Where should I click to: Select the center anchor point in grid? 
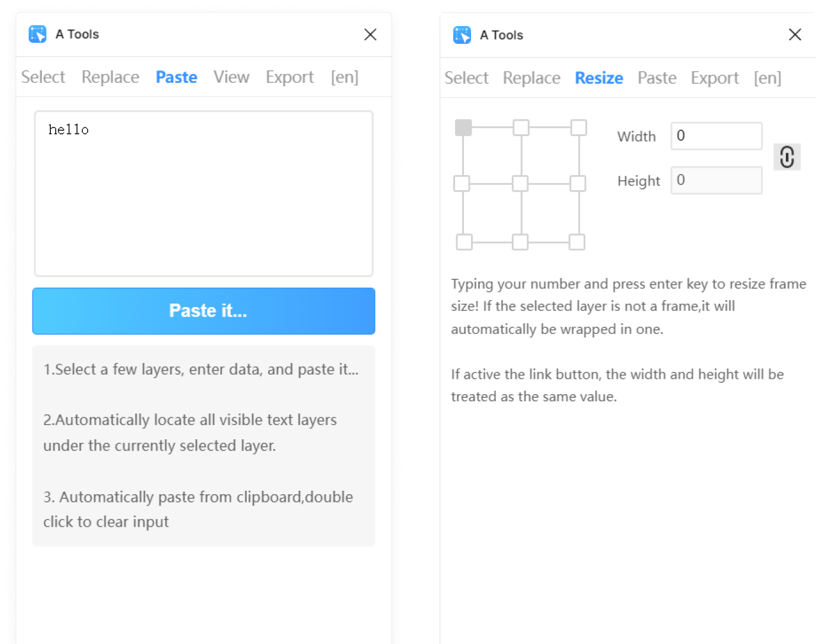pos(520,183)
